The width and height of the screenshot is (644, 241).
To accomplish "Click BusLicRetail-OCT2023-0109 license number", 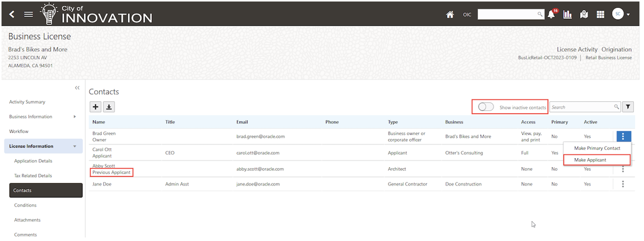I will (x=547, y=57).
